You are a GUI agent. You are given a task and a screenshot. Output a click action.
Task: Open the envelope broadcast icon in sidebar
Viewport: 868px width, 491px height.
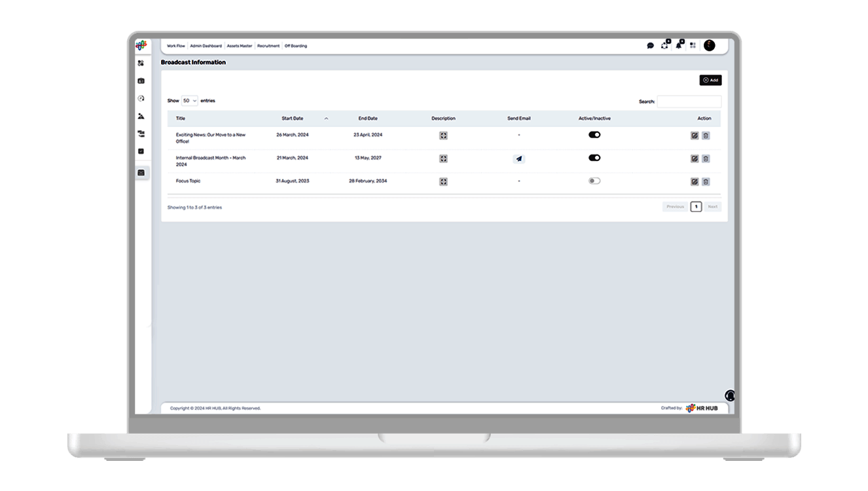click(x=141, y=173)
